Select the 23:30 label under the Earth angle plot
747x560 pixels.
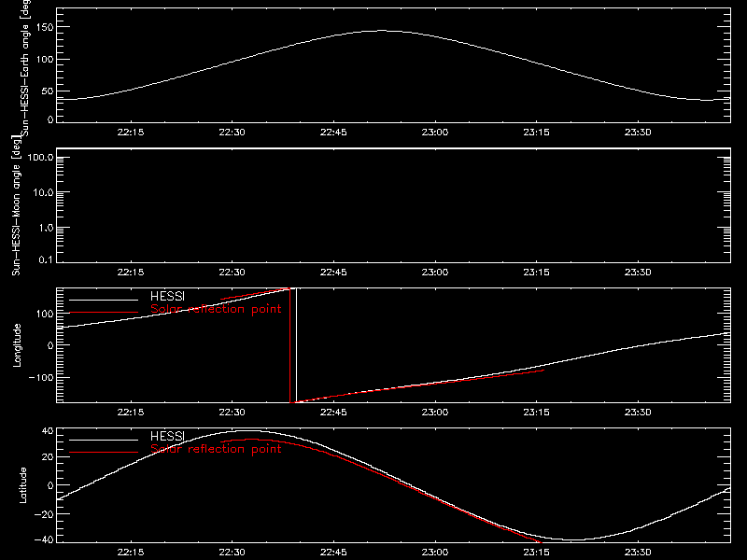(638, 133)
